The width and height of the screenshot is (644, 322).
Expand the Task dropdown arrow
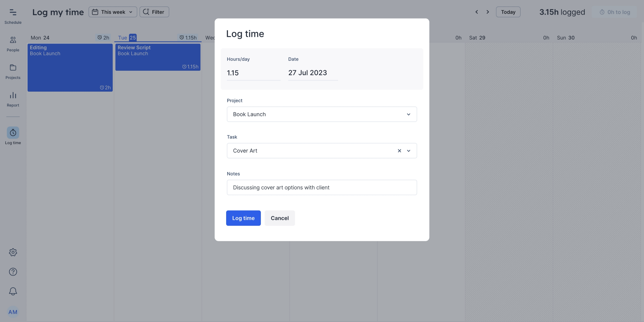pos(409,151)
